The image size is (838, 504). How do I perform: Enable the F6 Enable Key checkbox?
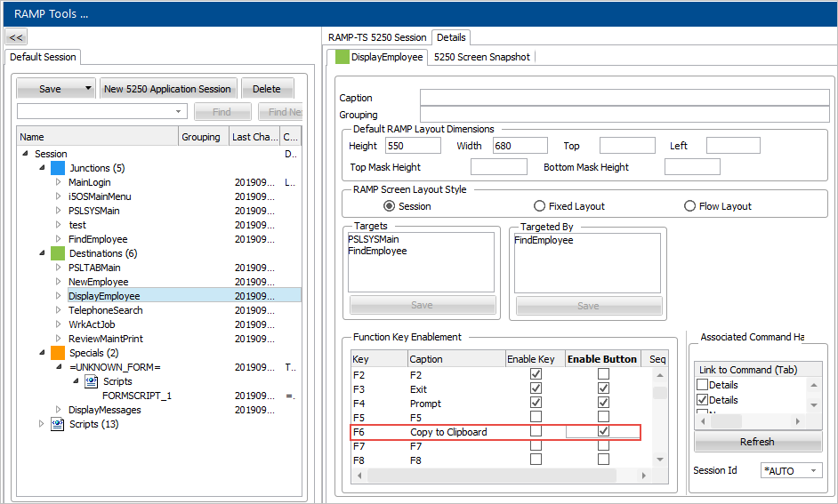tap(536, 431)
